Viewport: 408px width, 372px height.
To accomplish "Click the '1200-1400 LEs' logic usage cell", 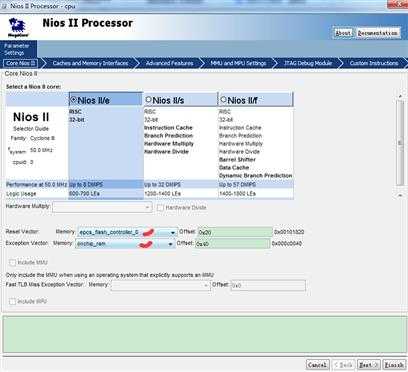I will pyautogui.click(x=162, y=193).
